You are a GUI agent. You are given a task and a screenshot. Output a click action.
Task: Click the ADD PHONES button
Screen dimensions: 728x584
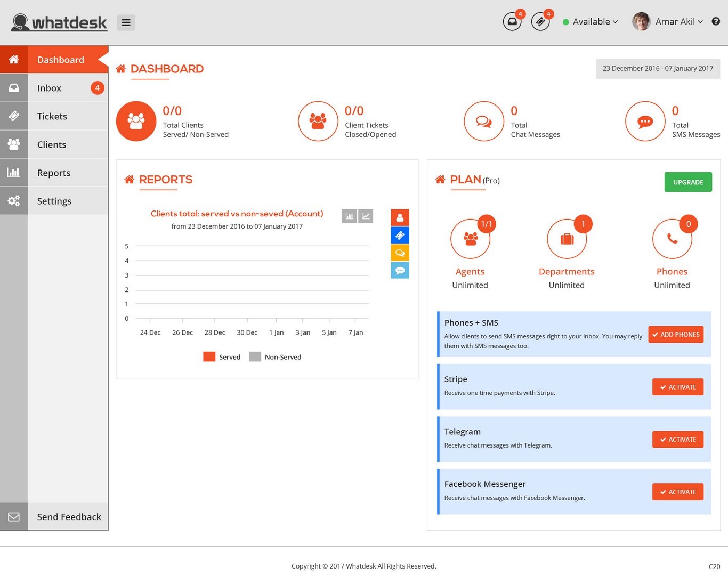click(x=676, y=334)
